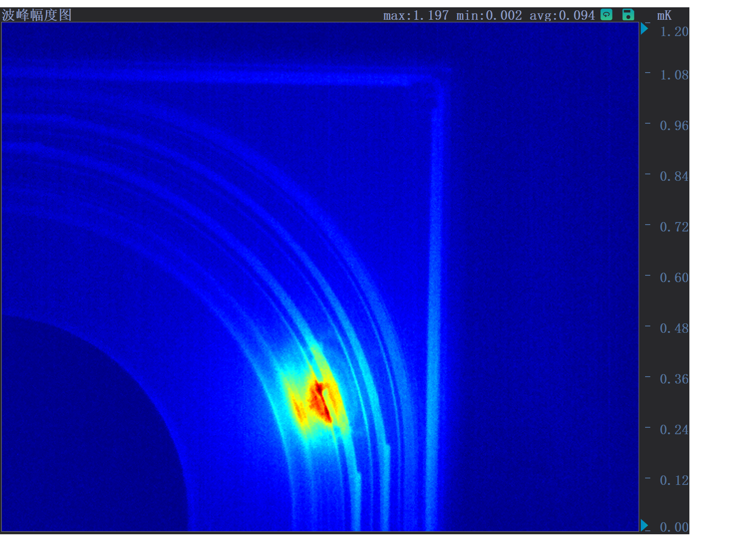Click the 0.24 scale value
Image resolution: width=756 pixels, height=542 pixels.
674,429
